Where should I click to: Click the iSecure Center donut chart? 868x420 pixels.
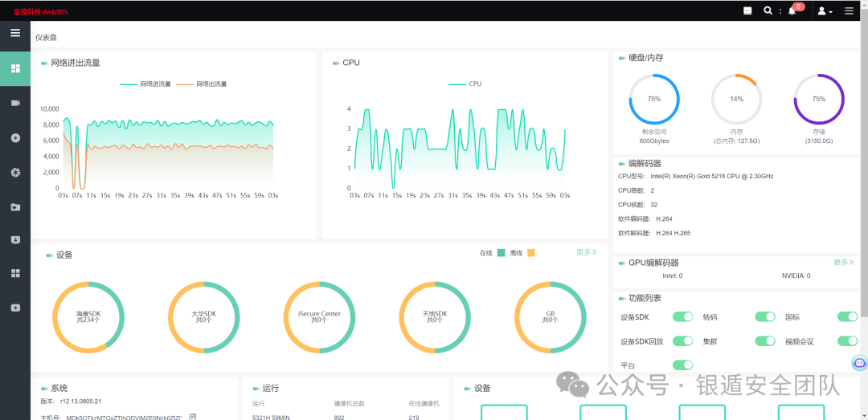(319, 317)
